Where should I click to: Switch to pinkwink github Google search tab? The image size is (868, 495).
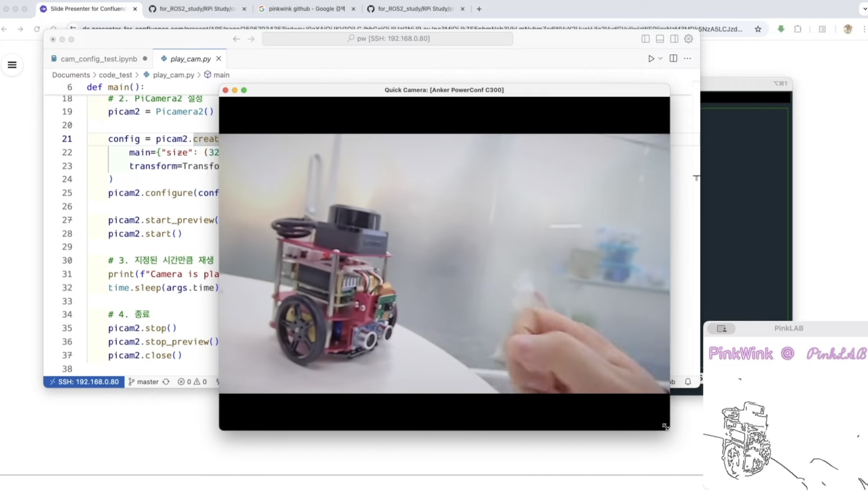tap(307, 9)
